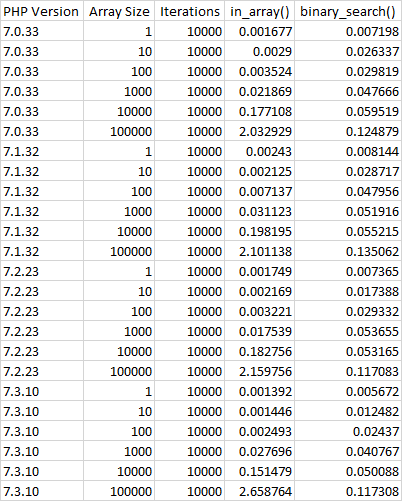Select the 0.151479 cell
The height and width of the screenshot is (501, 402).
click(x=260, y=471)
